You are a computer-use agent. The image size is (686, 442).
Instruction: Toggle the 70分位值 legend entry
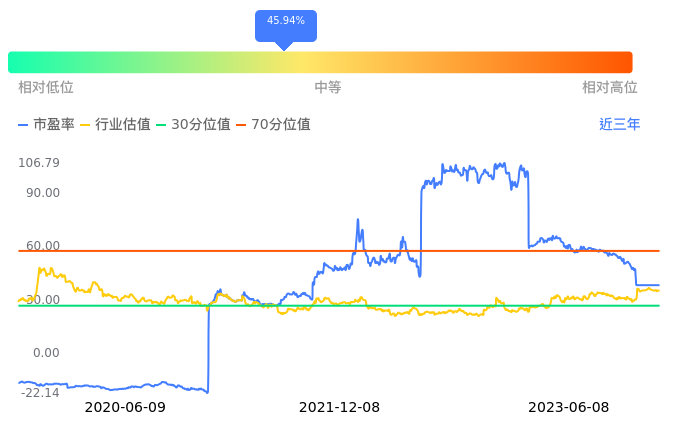coord(273,125)
